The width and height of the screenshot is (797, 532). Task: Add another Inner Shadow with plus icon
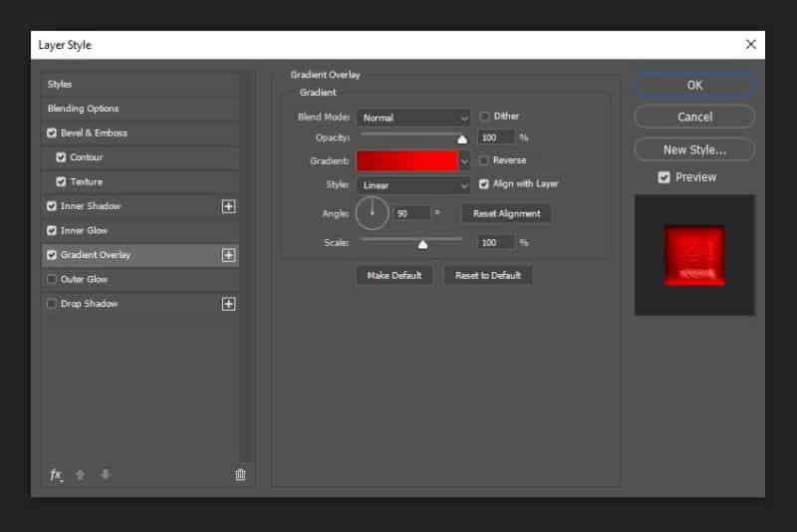(x=229, y=206)
